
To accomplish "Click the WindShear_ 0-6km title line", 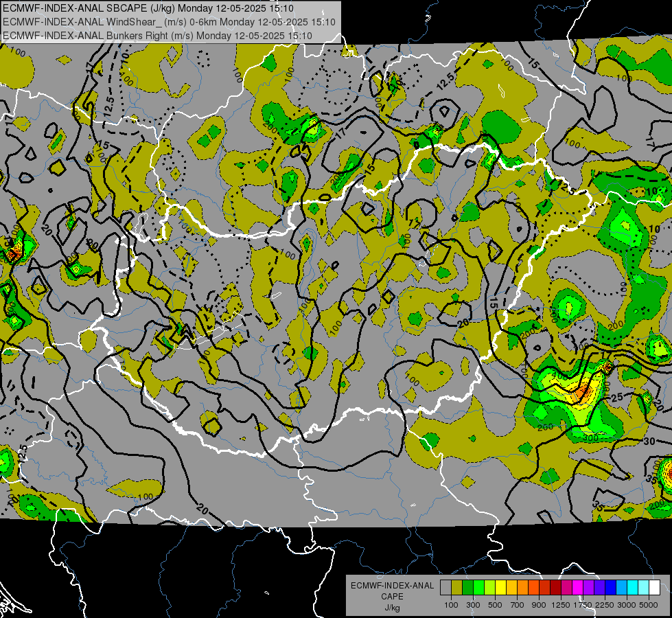I will 169,22.
